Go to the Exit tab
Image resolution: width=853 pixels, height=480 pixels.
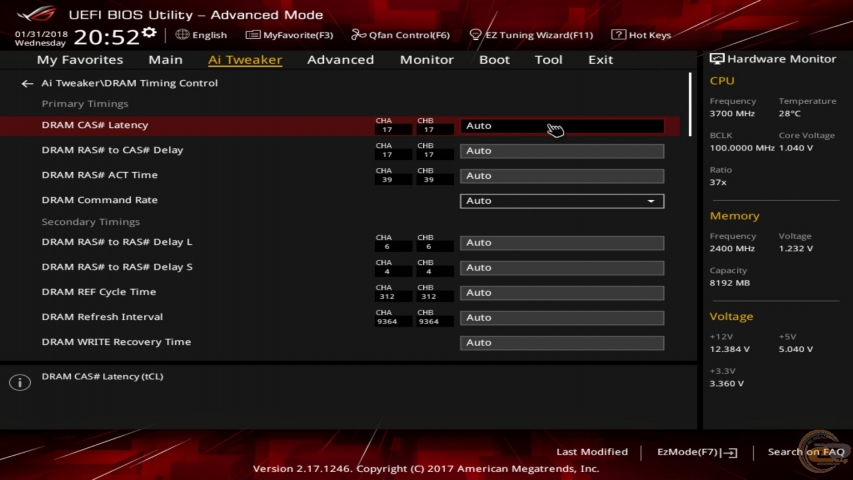point(601,59)
